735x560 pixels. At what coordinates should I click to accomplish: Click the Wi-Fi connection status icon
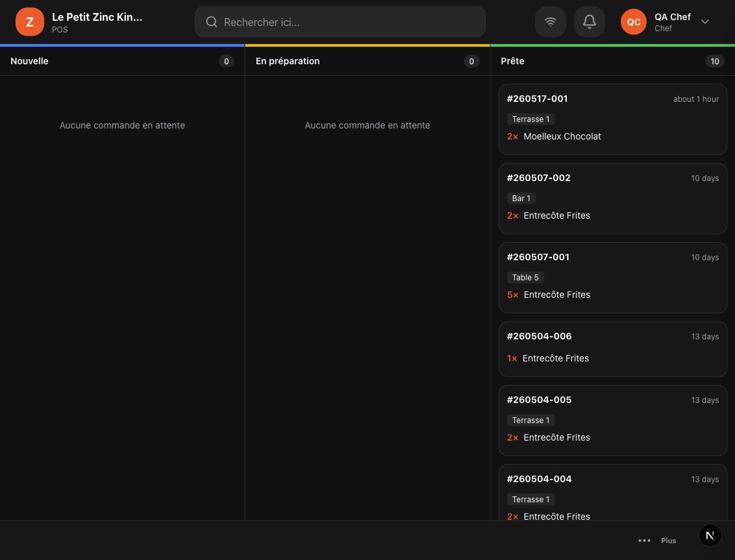[x=551, y=21]
